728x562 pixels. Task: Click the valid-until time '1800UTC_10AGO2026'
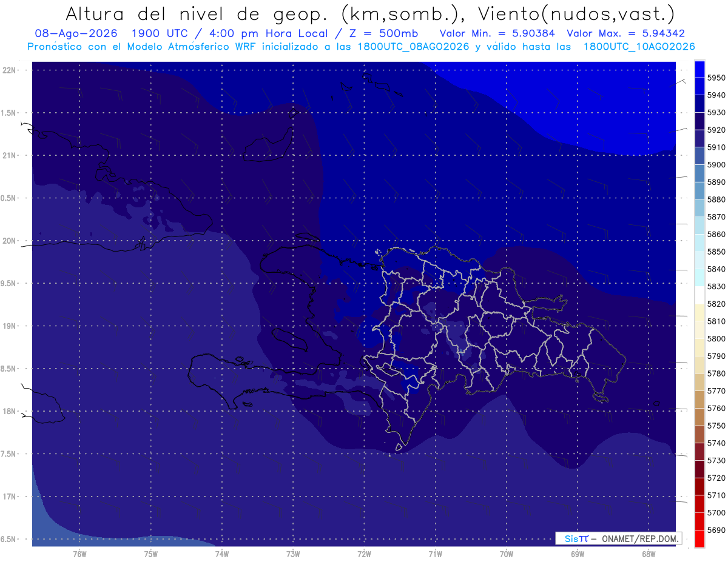pos(639,47)
